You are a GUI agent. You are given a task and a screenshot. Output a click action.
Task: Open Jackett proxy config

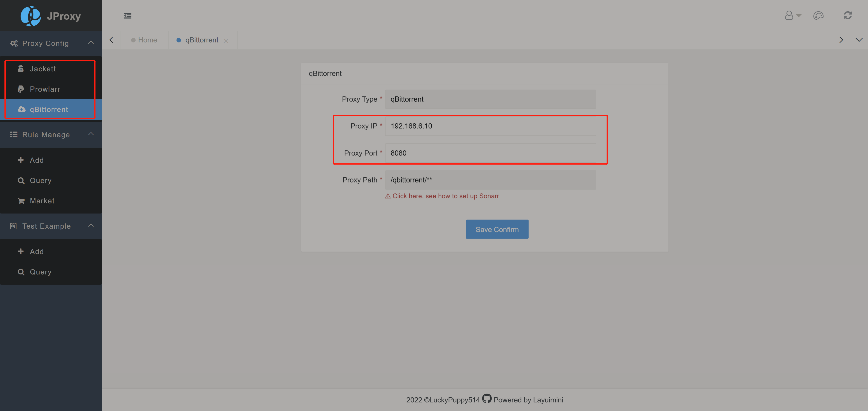42,69
